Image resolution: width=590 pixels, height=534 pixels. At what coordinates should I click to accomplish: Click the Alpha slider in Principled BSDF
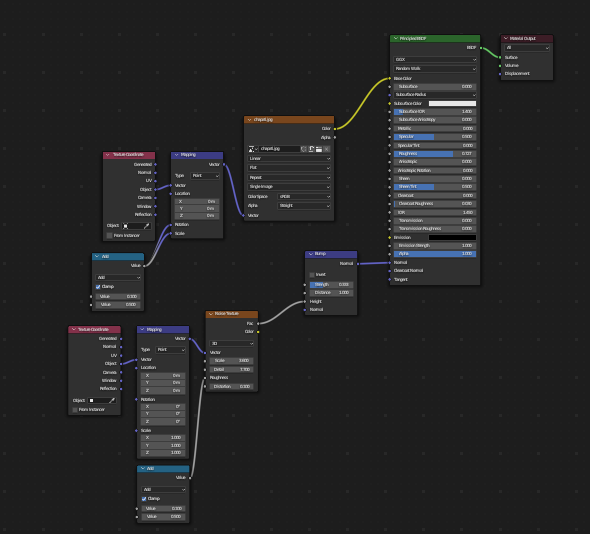[435, 254]
